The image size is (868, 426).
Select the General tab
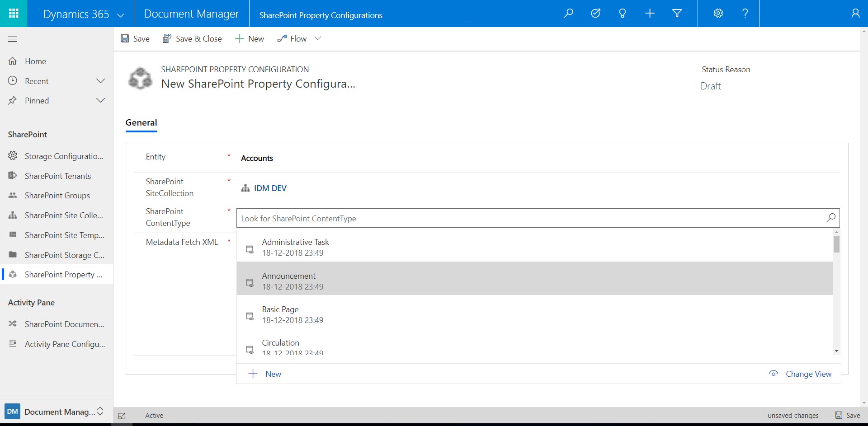click(141, 122)
